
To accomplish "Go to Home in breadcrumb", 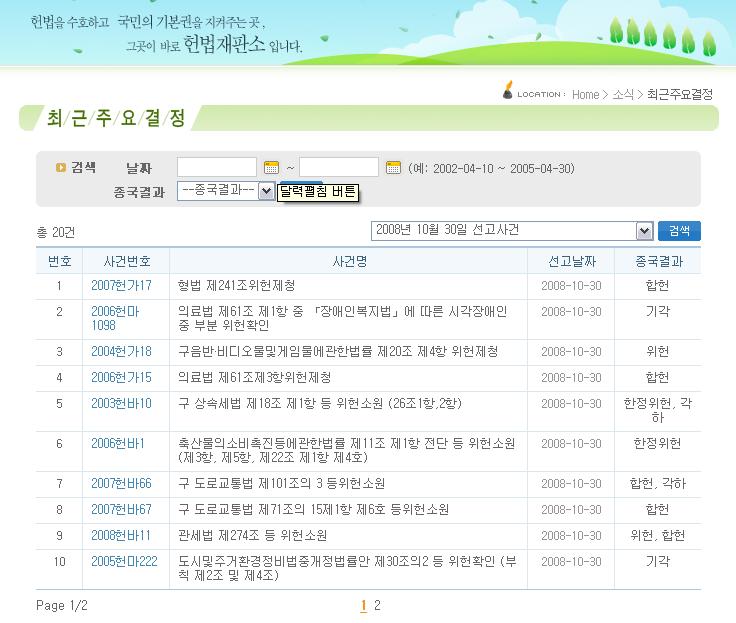I will (585, 94).
